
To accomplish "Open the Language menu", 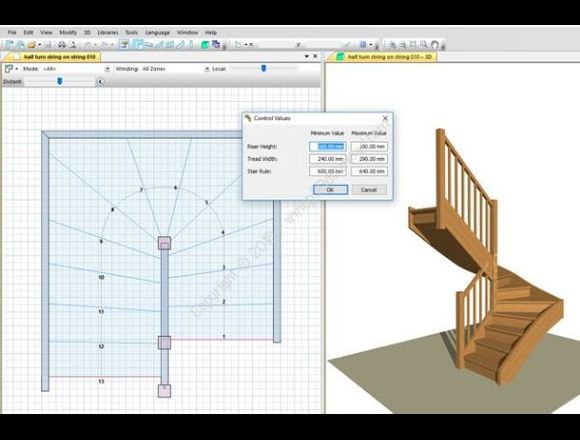I will (x=158, y=33).
